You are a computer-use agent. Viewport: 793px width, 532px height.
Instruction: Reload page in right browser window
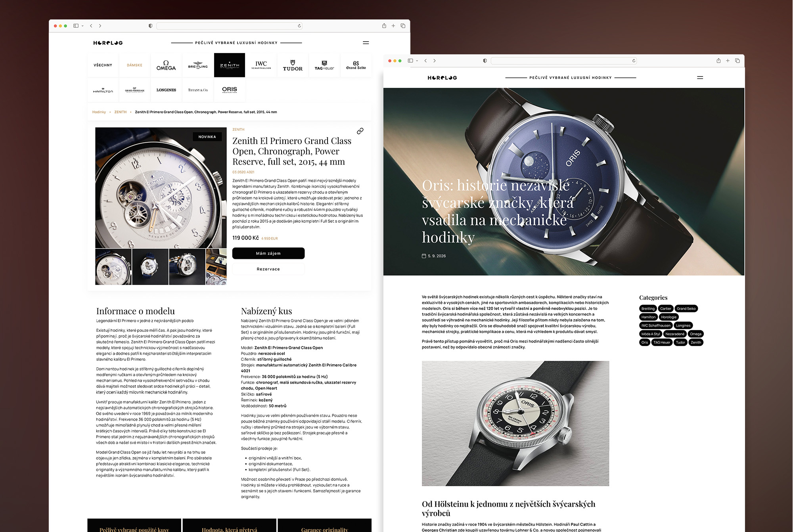pyautogui.click(x=634, y=61)
